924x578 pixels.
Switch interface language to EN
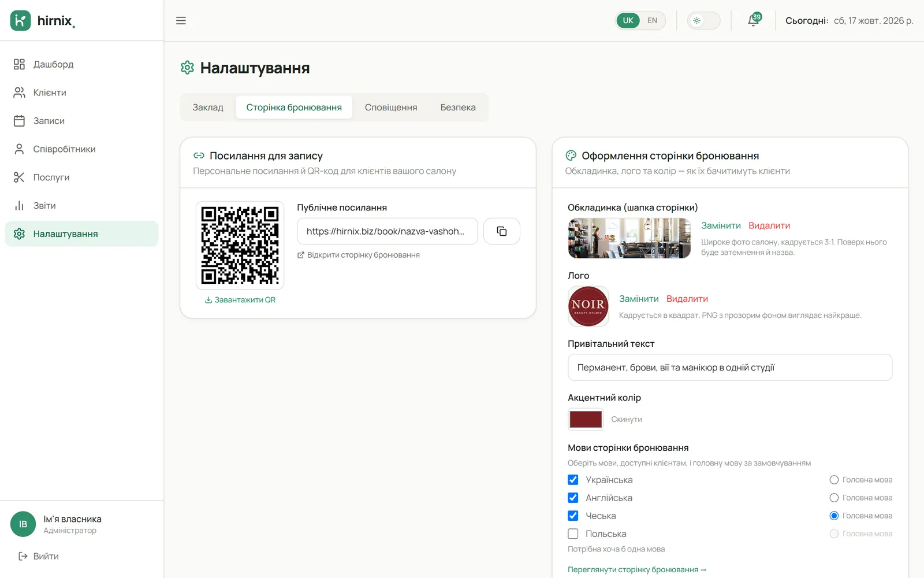pos(652,21)
